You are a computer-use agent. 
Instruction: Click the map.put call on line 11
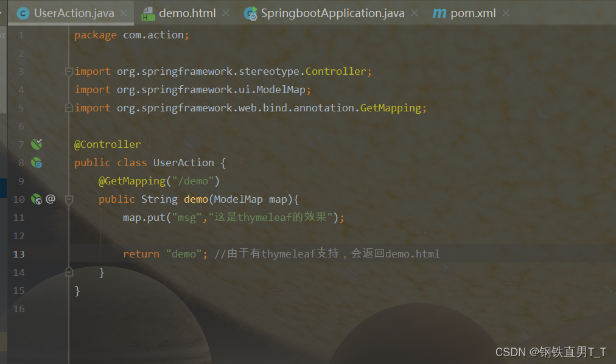tap(144, 217)
